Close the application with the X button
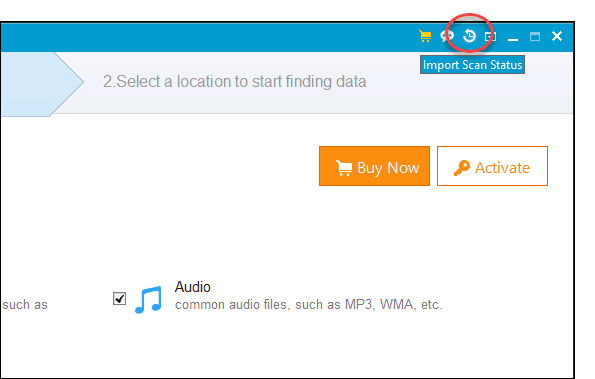 click(557, 36)
